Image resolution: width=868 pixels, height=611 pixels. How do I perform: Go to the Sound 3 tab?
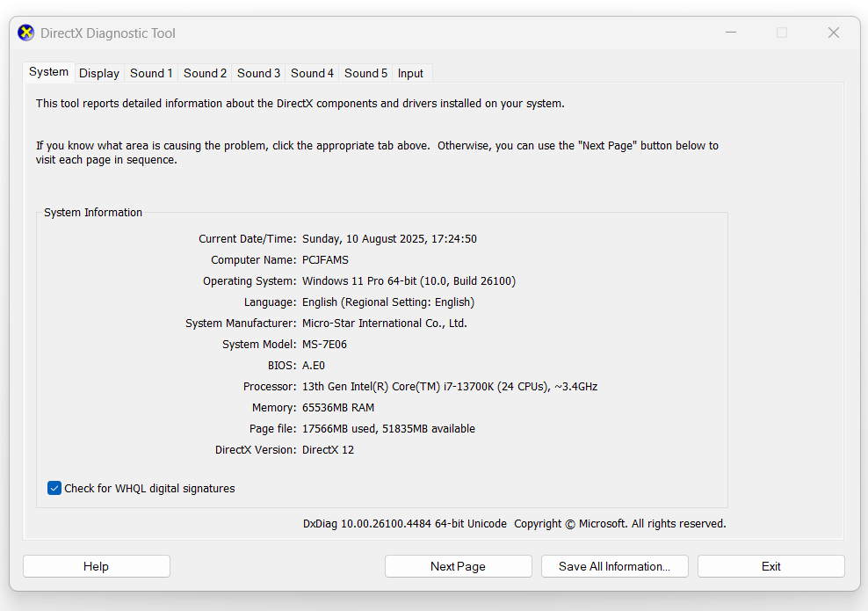(258, 73)
